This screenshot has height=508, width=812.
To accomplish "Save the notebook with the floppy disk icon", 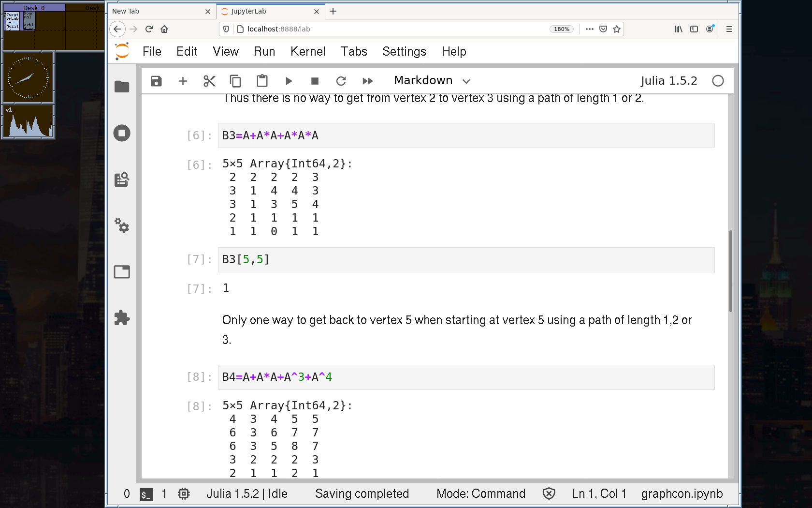I will pyautogui.click(x=156, y=81).
